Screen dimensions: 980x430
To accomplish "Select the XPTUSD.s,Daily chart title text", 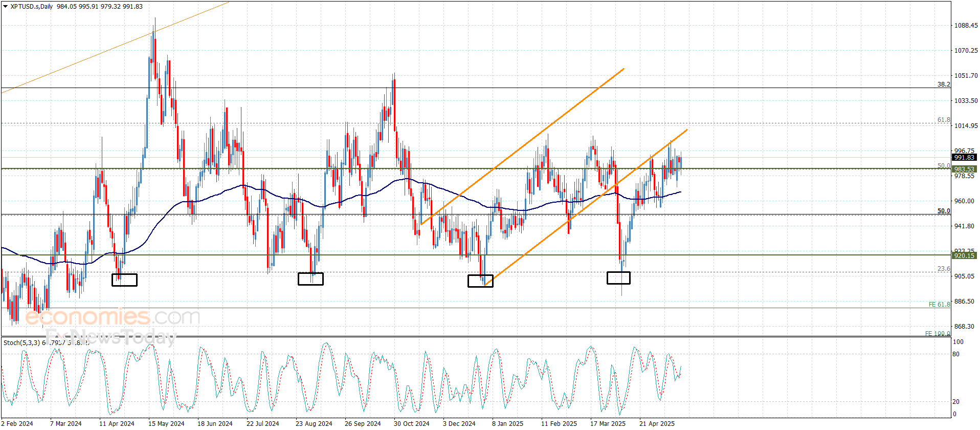I will (32, 7).
